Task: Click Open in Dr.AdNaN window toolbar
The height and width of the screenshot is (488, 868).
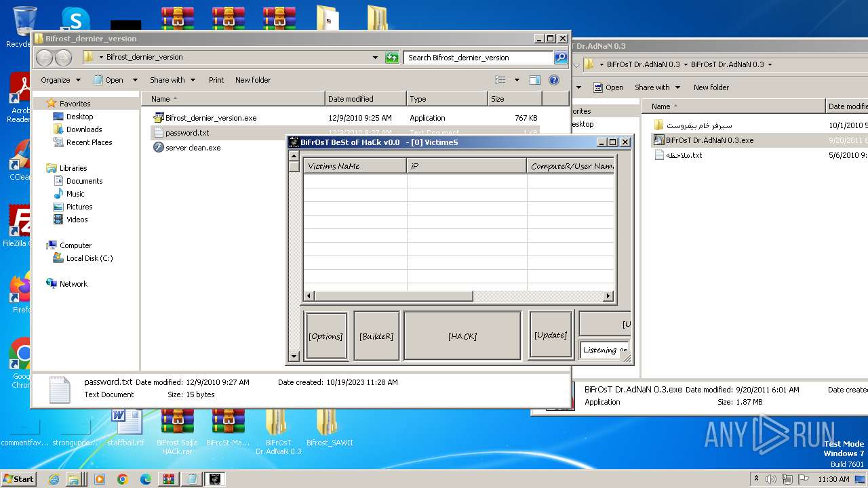Action: coord(608,87)
